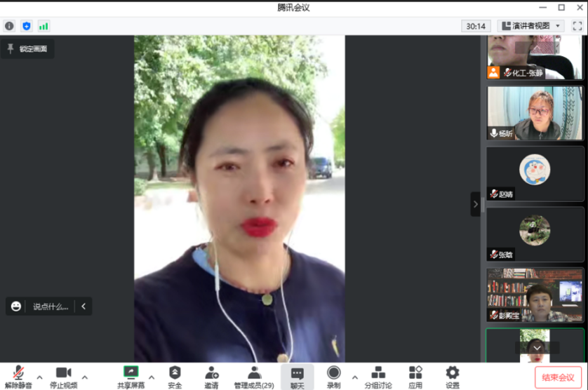Type in the 说点什么 chat field
Viewport: 588px width, 390px height.
click(x=51, y=307)
